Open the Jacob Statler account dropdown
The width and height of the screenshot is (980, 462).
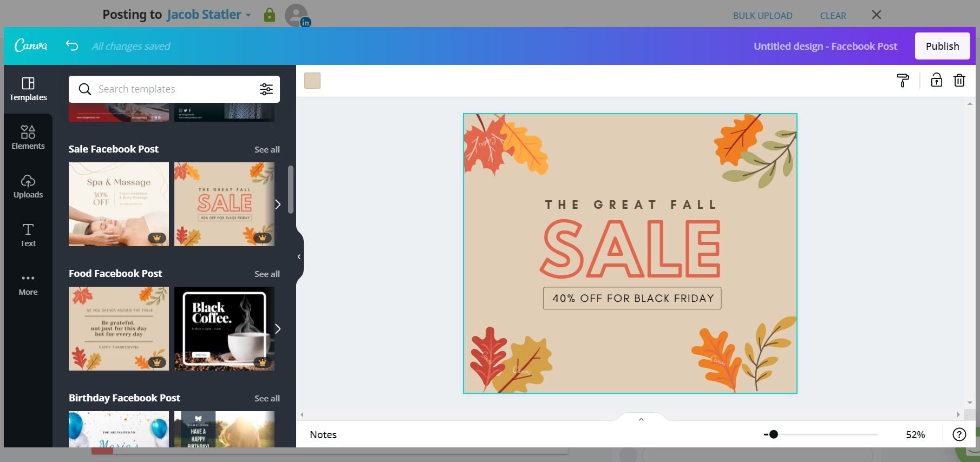(209, 15)
